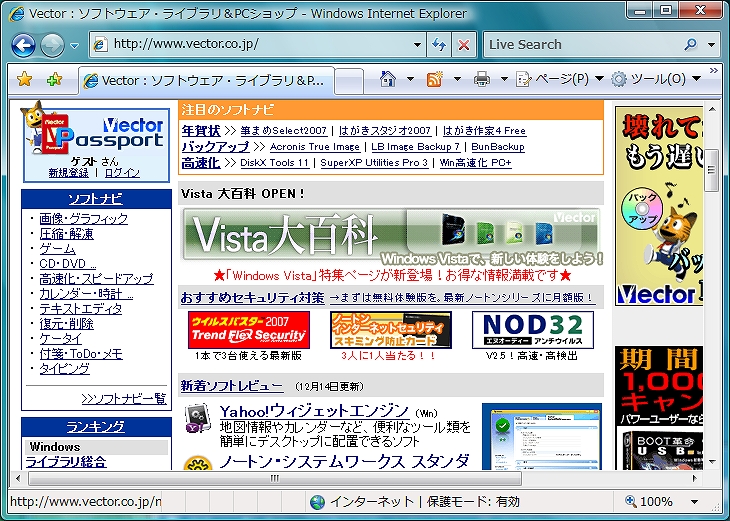Open 筆まめSelect2007 link

tap(284, 131)
